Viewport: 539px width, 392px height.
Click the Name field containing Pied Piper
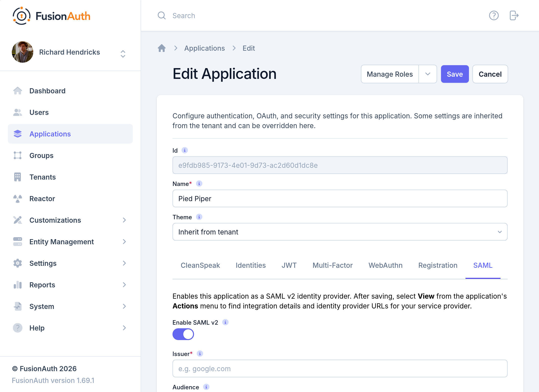click(x=340, y=198)
